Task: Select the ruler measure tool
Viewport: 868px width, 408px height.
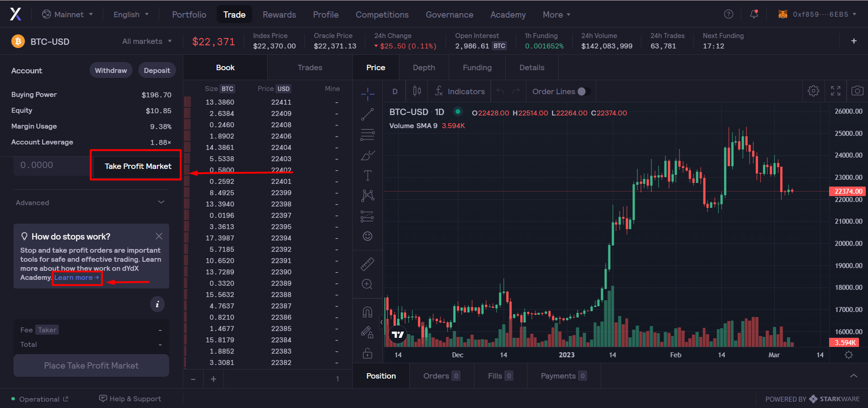Action: tap(367, 264)
